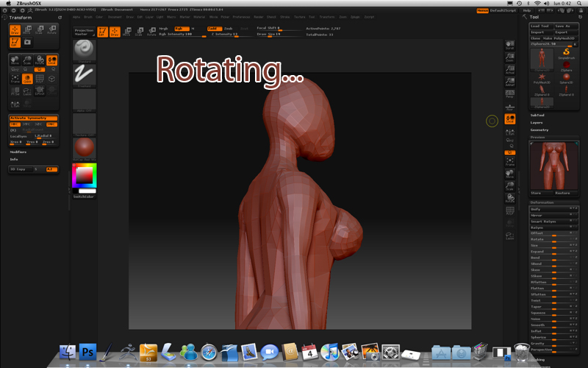The height and width of the screenshot is (368, 588).
Task: Click the Make PolyMesh3D button
Action: point(560,38)
